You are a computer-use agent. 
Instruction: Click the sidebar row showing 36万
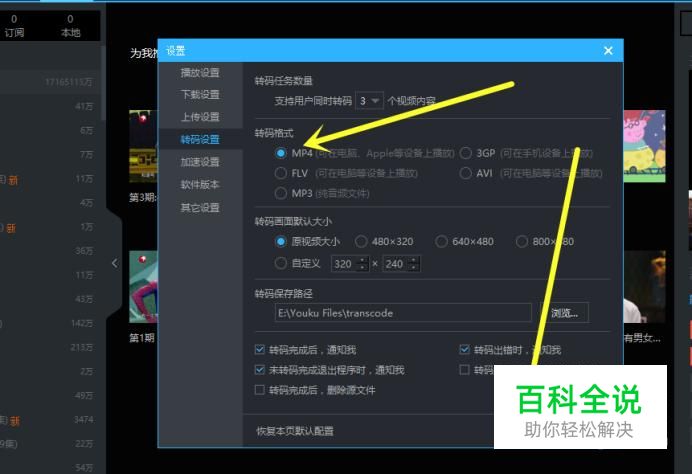(52, 251)
